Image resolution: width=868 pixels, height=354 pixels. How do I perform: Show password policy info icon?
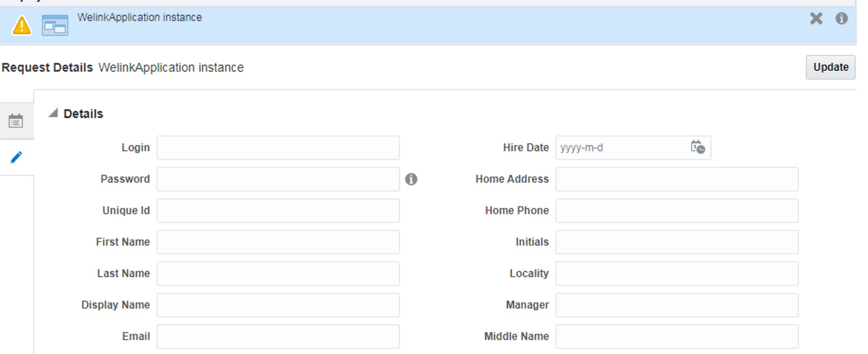(x=411, y=179)
